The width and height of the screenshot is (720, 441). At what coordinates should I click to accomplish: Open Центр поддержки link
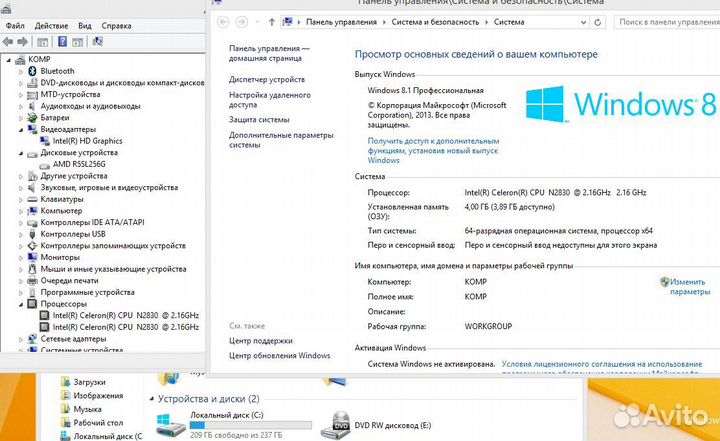[x=261, y=341]
